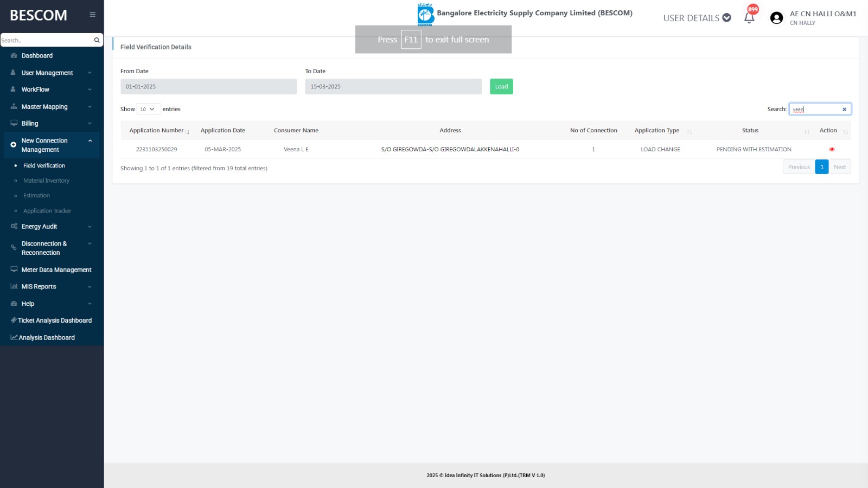Select page 1 in pagination

822,167
